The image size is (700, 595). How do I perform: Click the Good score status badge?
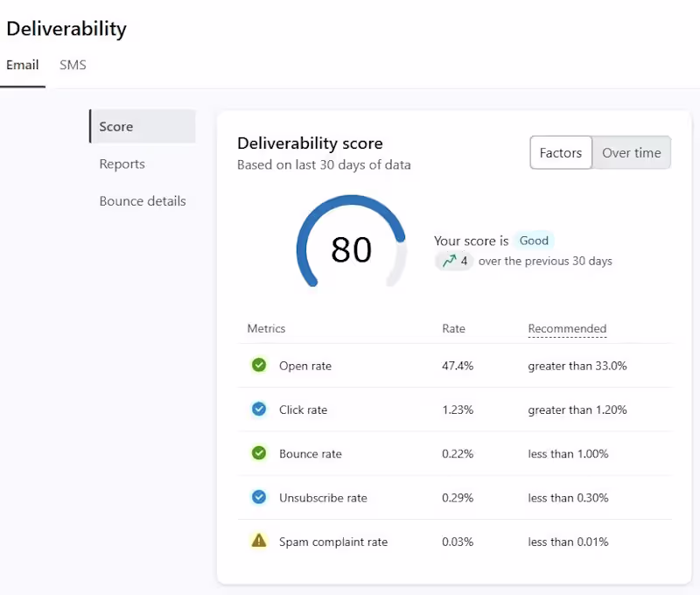point(534,241)
